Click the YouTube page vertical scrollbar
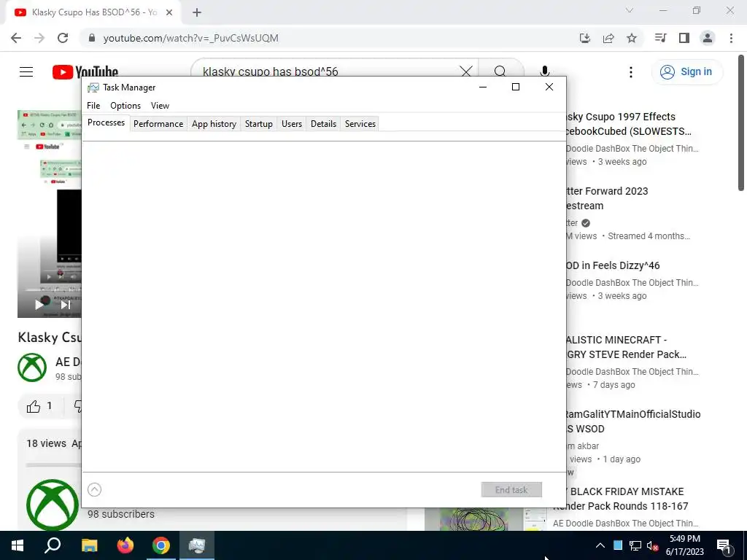 [x=741, y=124]
